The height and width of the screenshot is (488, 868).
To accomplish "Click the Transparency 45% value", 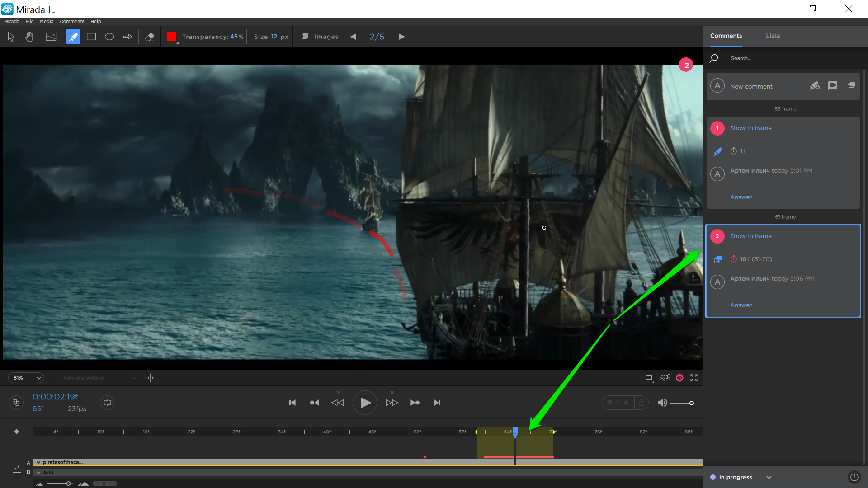I will click(236, 37).
